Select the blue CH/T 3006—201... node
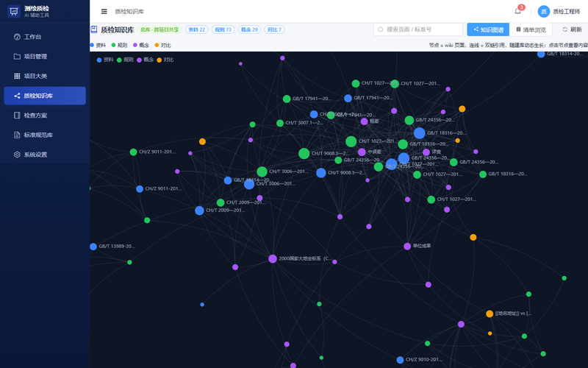This screenshot has width=588, height=368. [249, 185]
